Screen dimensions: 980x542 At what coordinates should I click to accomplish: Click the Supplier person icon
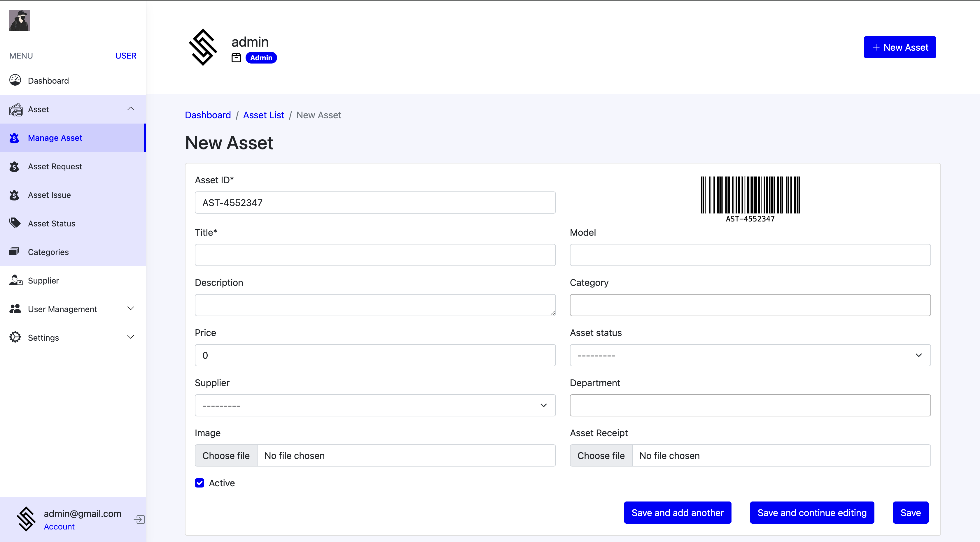pyautogui.click(x=15, y=280)
